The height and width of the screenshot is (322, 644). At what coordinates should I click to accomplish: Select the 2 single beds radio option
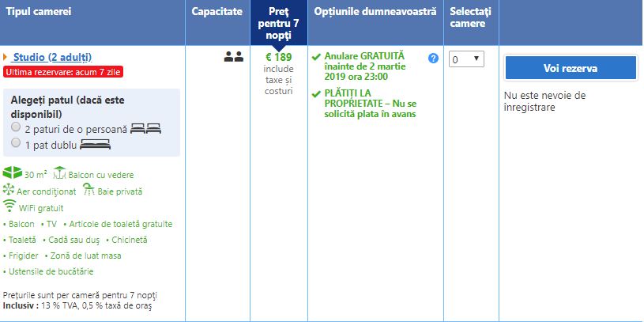[x=16, y=127]
